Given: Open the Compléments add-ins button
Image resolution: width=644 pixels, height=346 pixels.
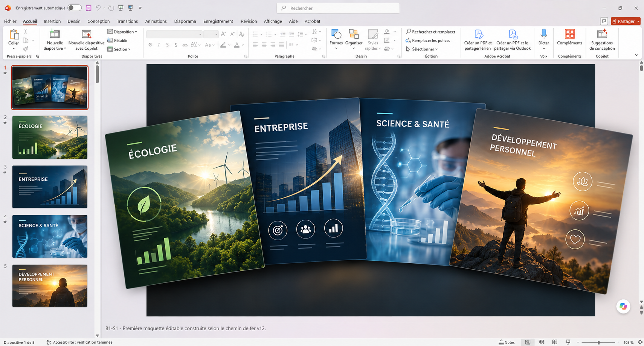Looking at the screenshot, I should (x=569, y=37).
